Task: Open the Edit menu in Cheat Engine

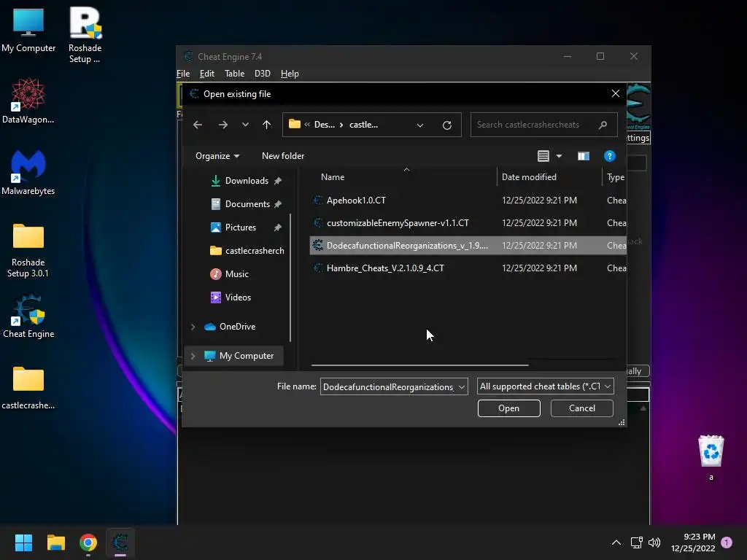Action: coord(206,74)
